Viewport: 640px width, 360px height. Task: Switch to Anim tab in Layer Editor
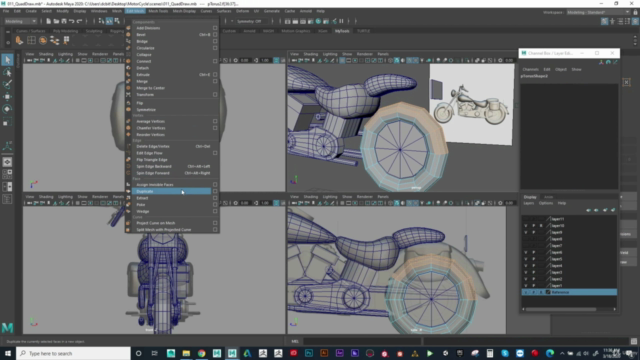coord(548,197)
